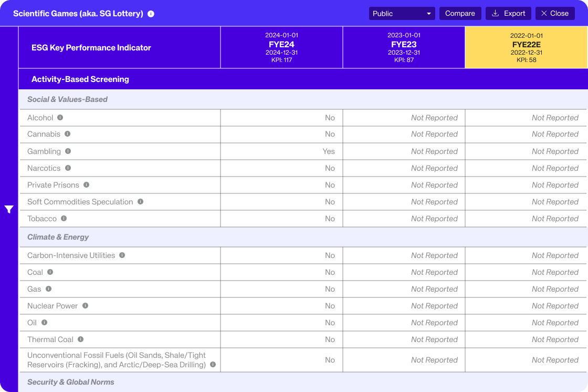Image resolution: width=588 pixels, height=392 pixels.
Task: Click info icon beside Narcotics
Action: [x=68, y=168]
